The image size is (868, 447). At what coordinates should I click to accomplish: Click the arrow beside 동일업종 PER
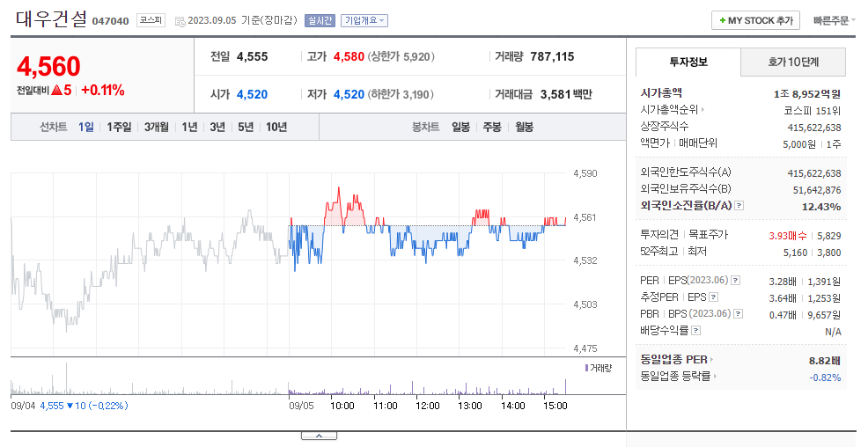[711, 360]
